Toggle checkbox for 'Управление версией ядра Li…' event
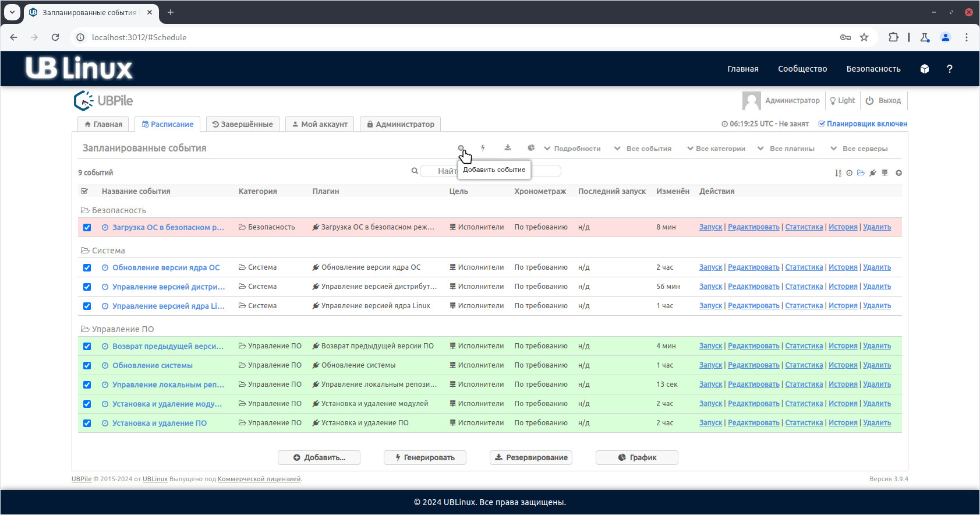This screenshot has height=515, width=980. click(87, 306)
